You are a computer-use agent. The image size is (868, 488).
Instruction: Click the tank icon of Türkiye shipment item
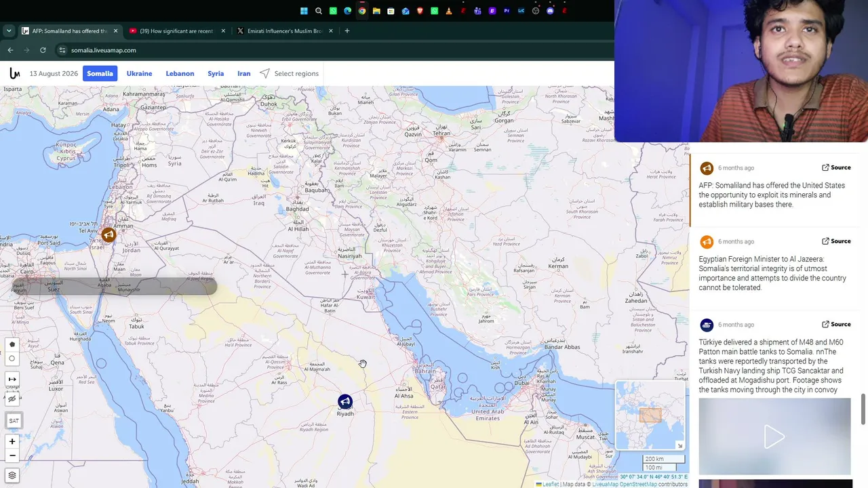707,325
